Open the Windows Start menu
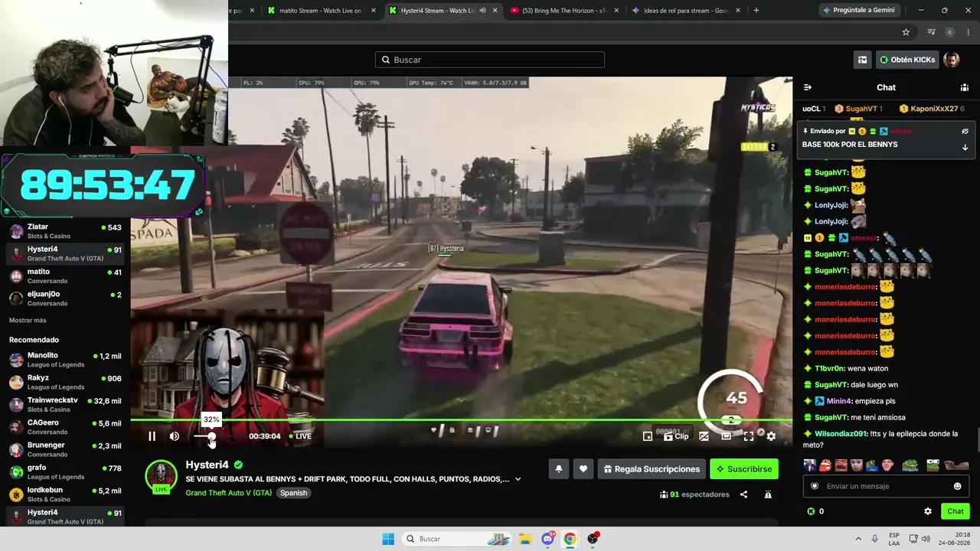The image size is (980, 551). (388, 539)
